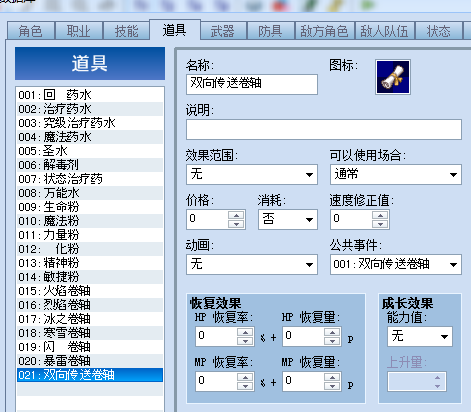Viewport: 471px width, 412px height.
Task: Open the 消耗 dropdown
Action: click(288, 219)
